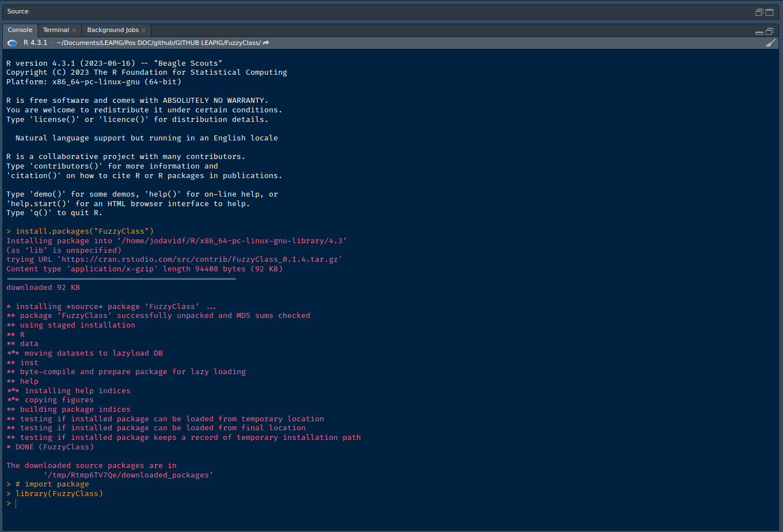Restore the Source pane

coord(759,12)
